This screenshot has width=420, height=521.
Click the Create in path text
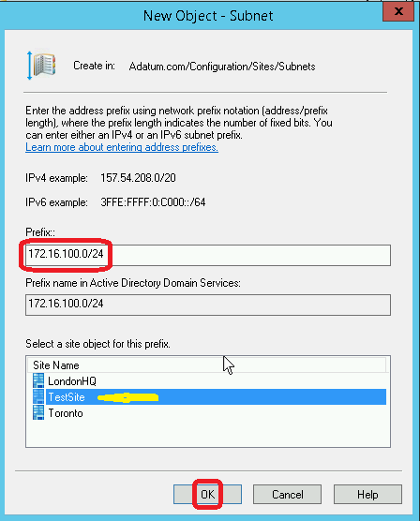222,67
